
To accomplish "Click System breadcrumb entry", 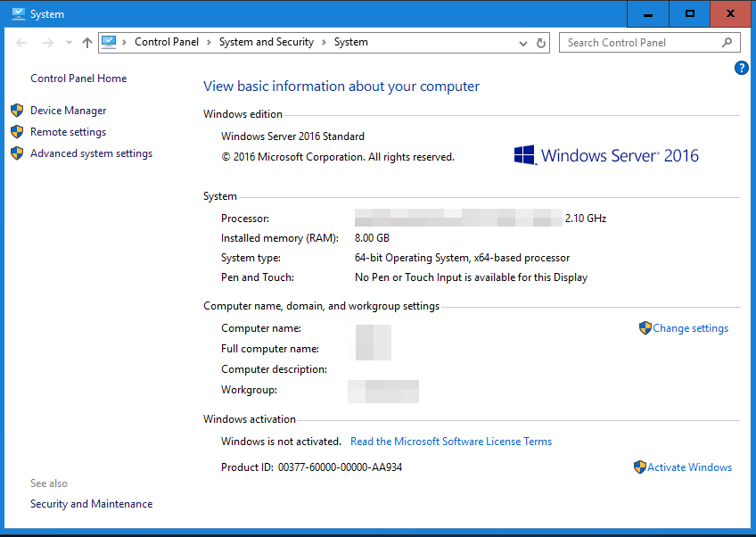I will [351, 42].
